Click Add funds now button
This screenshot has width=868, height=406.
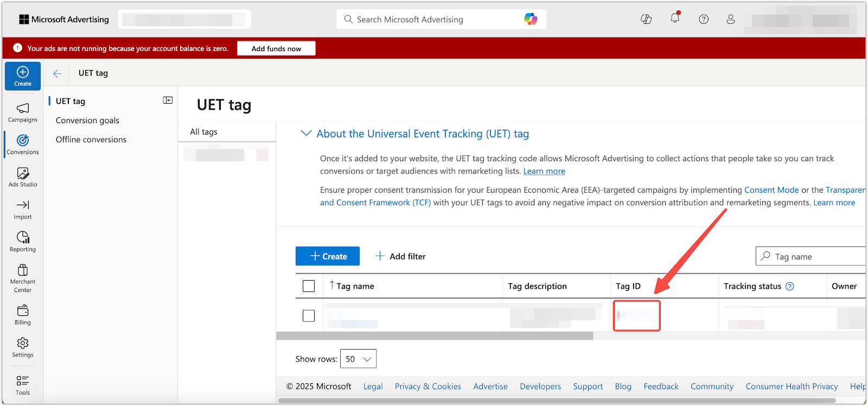tap(276, 48)
